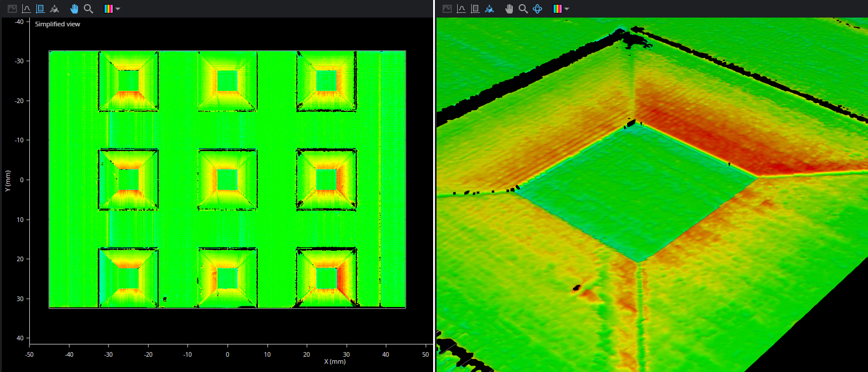Select the pan hand tool in right panel
Viewport: 868px width, 372px height.
pyautogui.click(x=509, y=9)
